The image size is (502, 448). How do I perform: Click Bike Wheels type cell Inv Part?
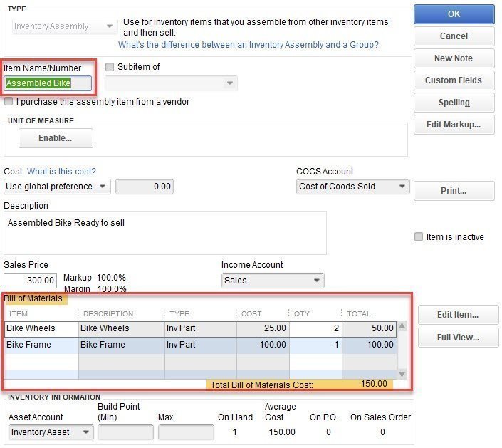(x=201, y=329)
